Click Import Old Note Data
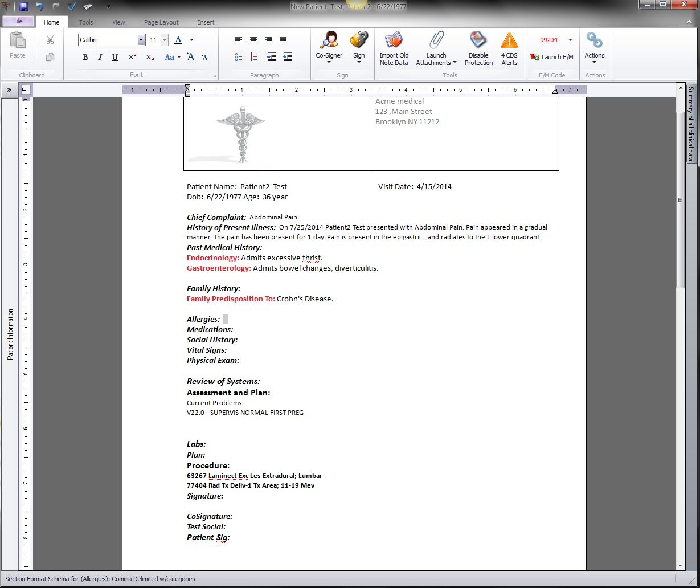 click(x=394, y=48)
